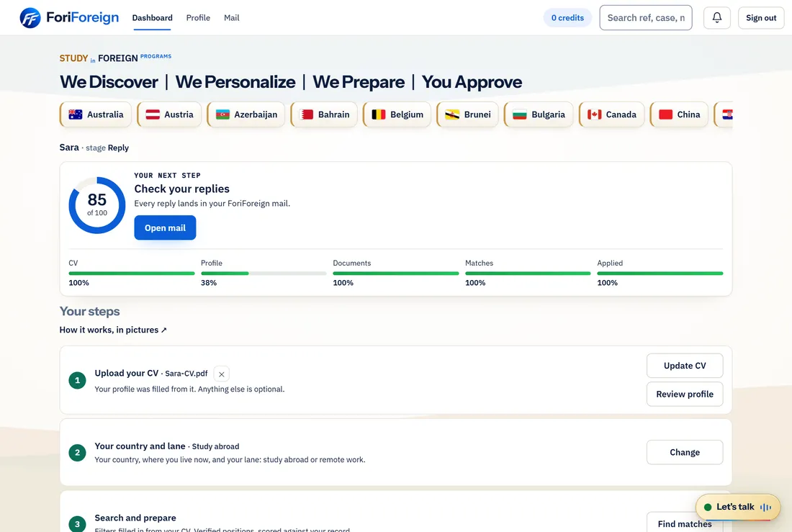The width and height of the screenshot is (792, 532).
Task: Open the Let's talk chat widget
Action: click(737, 508)
